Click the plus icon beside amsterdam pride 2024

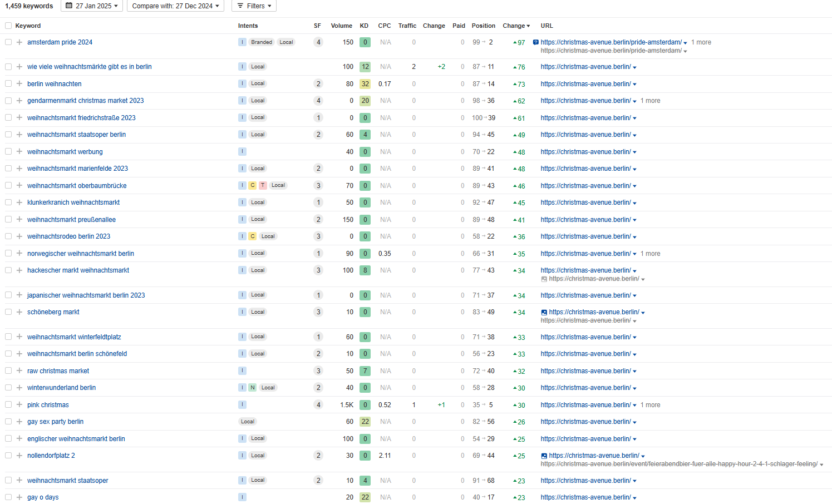click(19, 42)
